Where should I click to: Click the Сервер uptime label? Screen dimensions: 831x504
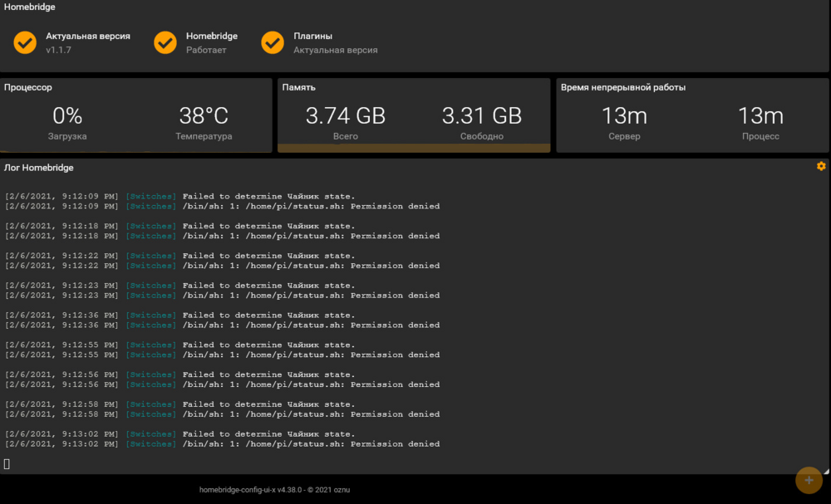click(x=624, y=136)
